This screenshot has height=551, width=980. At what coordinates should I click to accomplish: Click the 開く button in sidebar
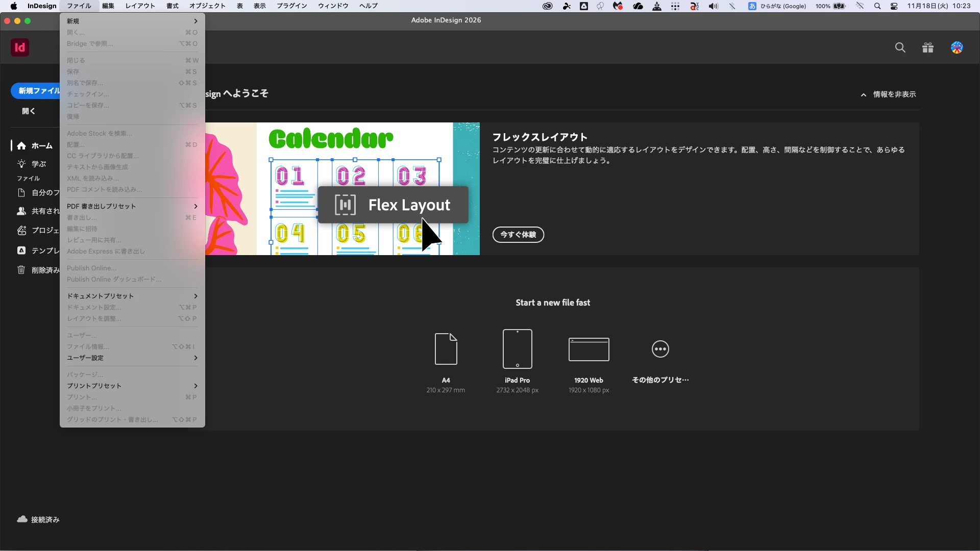(x=29, y=111)
